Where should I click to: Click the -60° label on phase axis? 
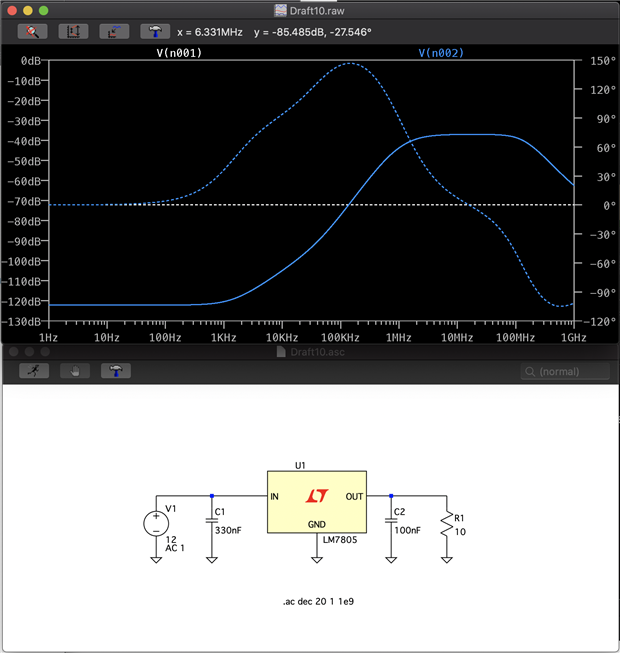(x=603, y=264)
